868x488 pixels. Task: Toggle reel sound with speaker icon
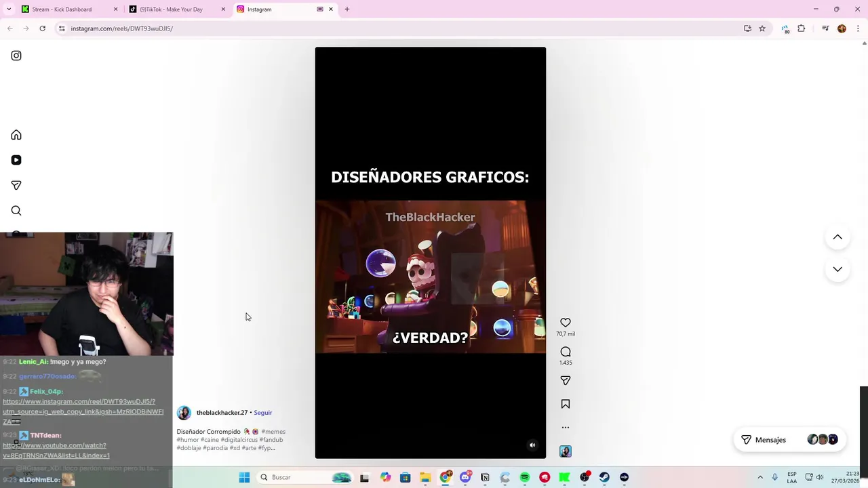532,445
